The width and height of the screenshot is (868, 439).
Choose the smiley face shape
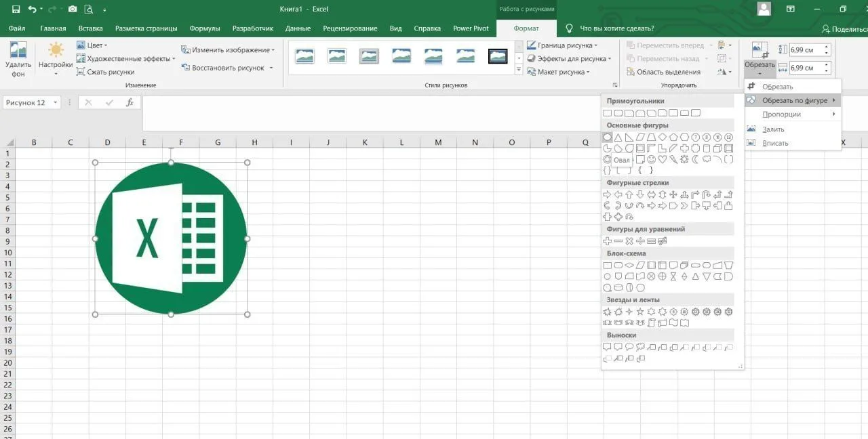(x=651, y=160)
